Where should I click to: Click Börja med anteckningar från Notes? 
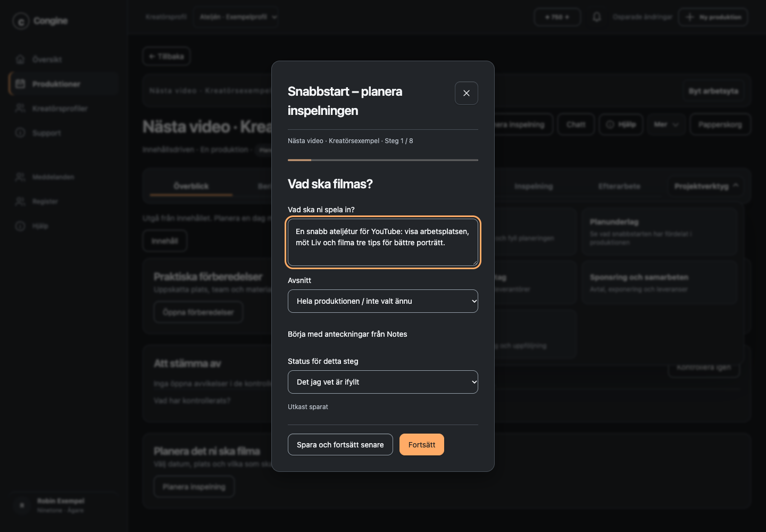(347, 334)
